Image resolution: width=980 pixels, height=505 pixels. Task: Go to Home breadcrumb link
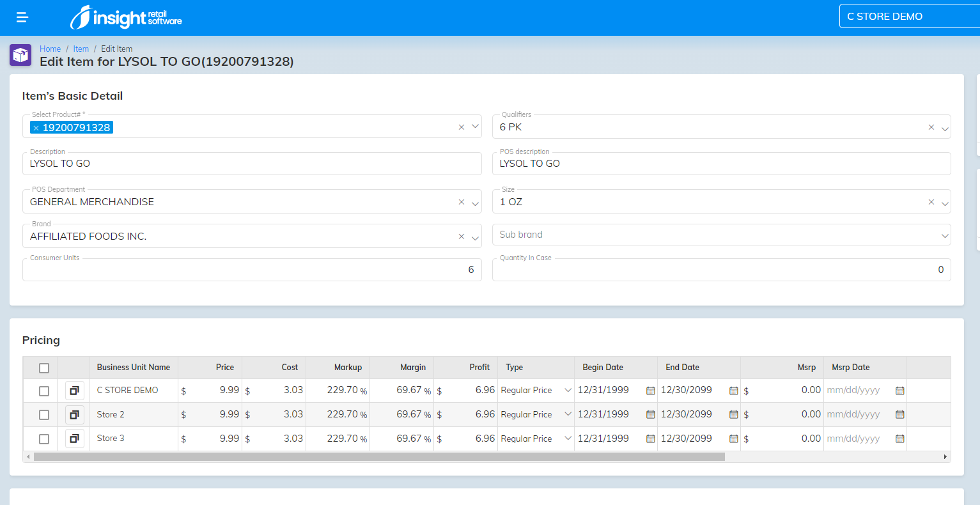[50, 49]
